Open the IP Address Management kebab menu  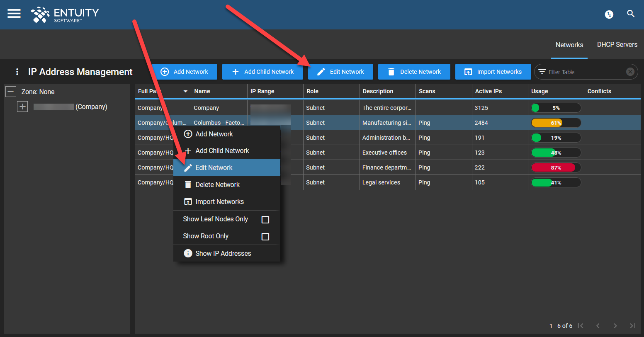pos(17,72)
